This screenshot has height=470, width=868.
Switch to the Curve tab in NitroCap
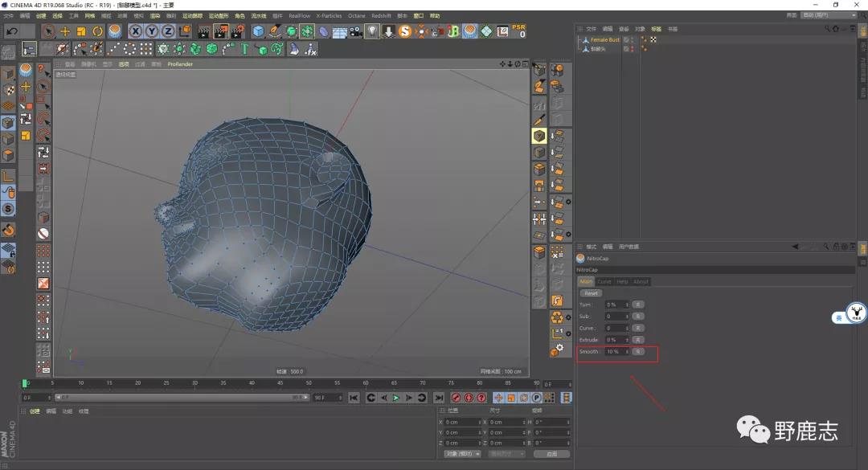(604, 281)
